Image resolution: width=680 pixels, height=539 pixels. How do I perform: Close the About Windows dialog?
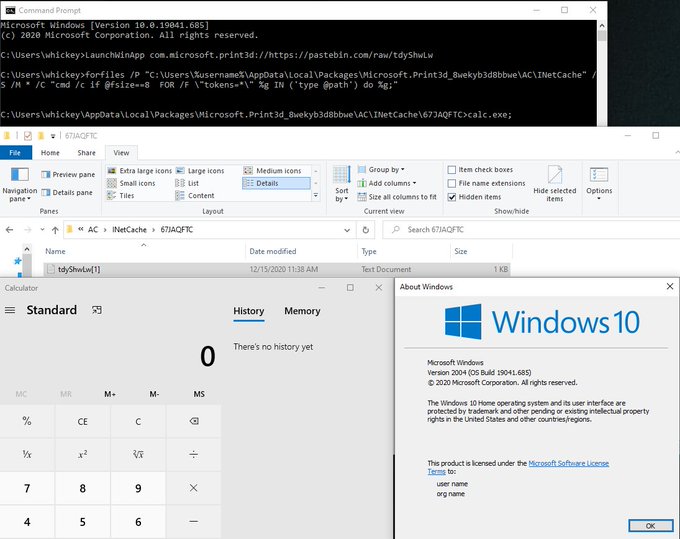[670, 286]
